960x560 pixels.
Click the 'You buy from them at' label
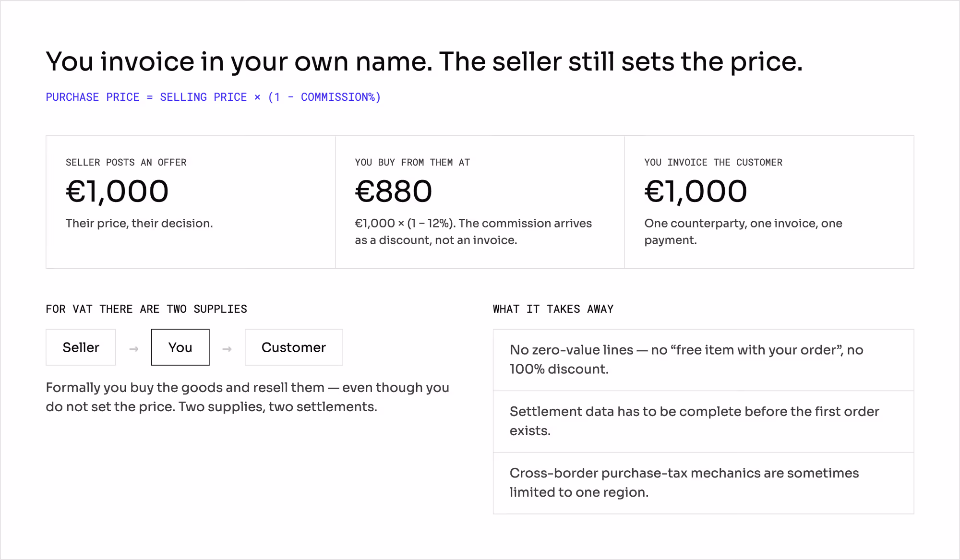[x=412, y=163]
